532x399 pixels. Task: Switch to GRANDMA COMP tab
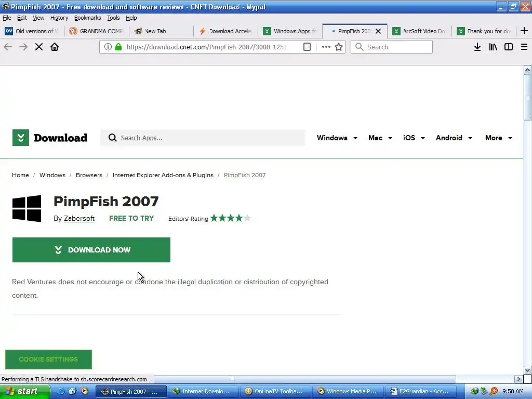(96, 31)
